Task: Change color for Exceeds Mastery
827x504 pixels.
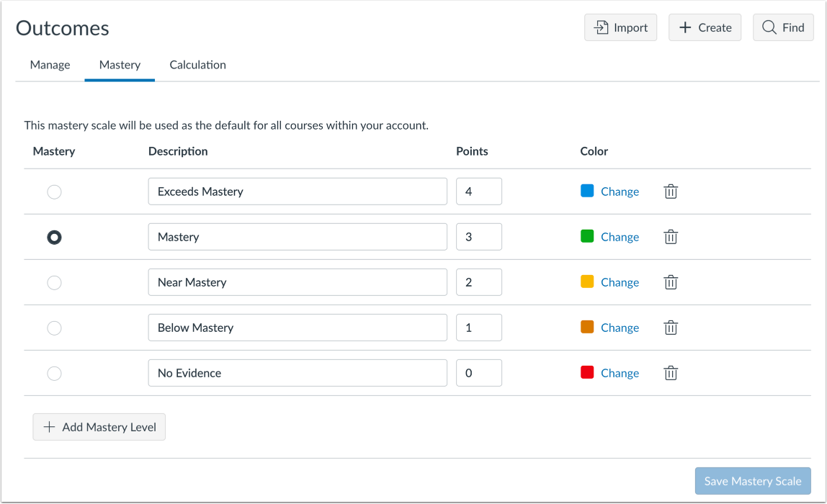Action: coord(620,192)
